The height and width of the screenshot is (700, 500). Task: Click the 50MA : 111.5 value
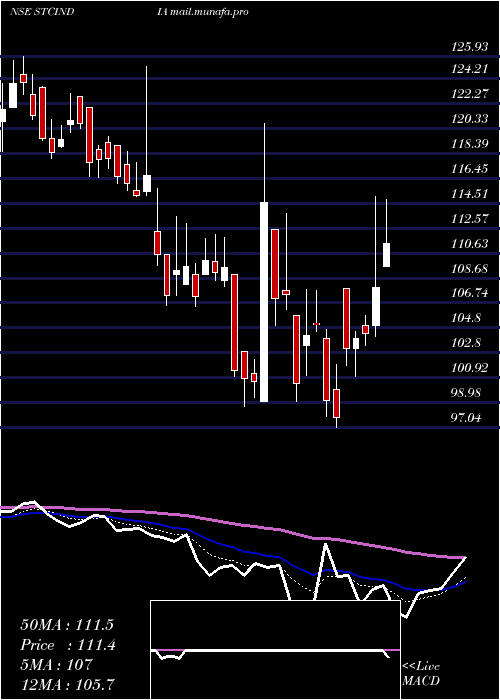click(67, 625)
